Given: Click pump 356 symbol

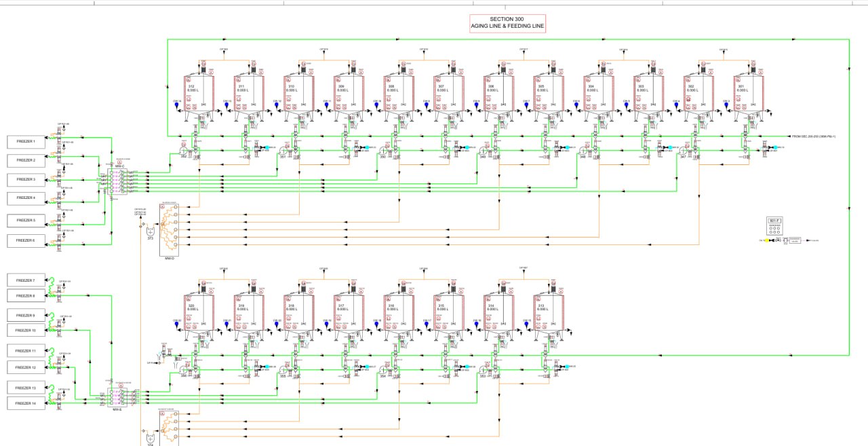Looking at the screenshot, I should pos(183,370).
